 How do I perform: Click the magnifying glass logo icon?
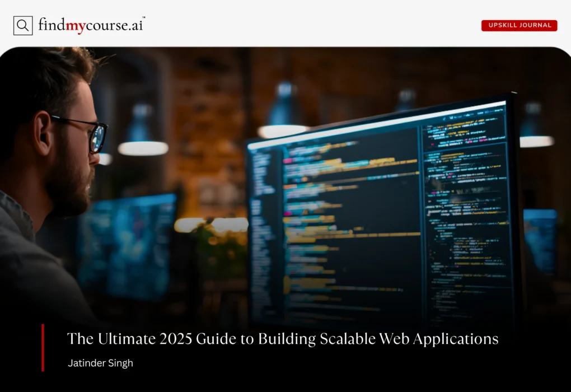(x=23, y=26)
